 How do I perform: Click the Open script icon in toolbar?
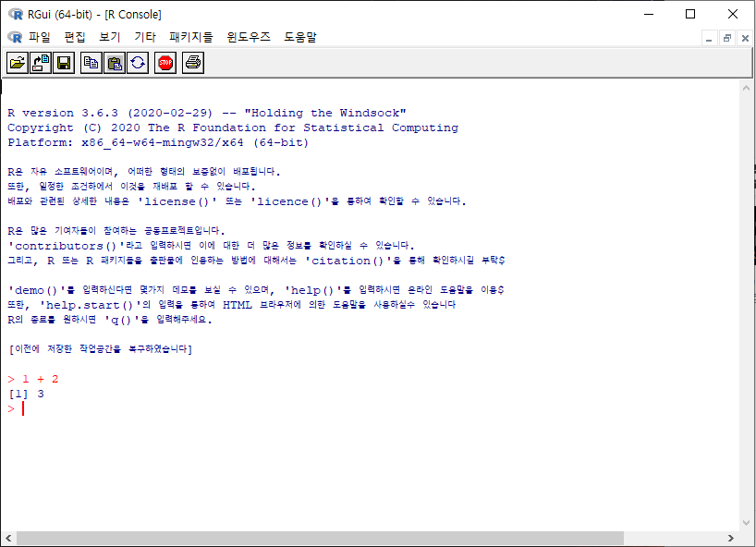(x=17, y=63)
